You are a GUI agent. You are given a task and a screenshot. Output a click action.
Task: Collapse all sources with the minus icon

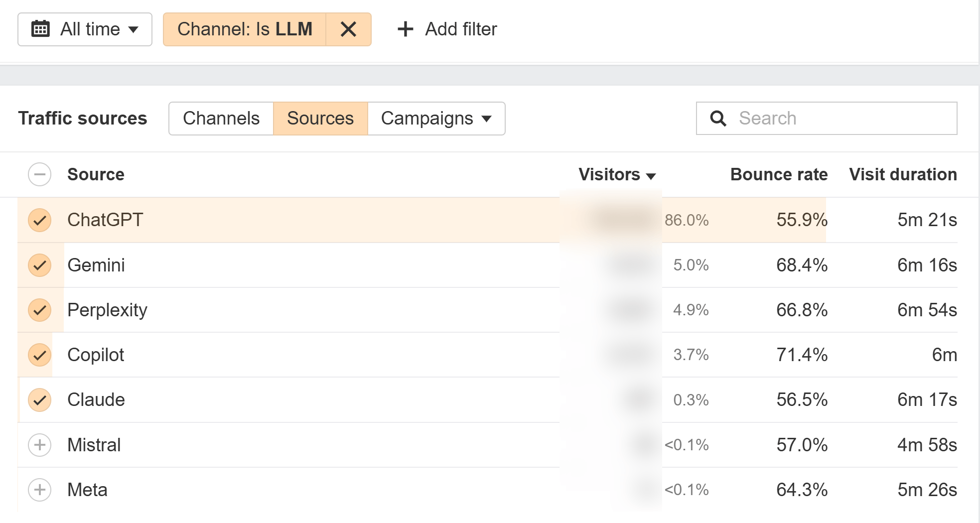tap(39, 174)
